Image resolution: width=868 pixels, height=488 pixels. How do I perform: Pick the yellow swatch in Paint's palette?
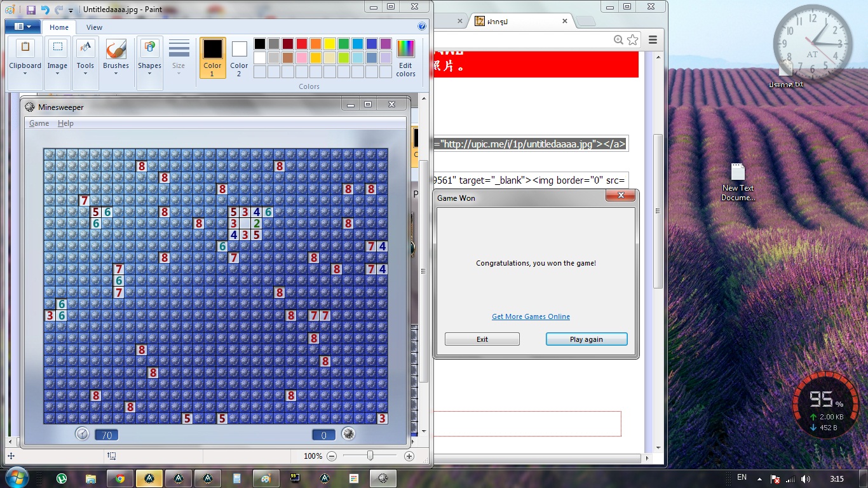(x=330, y=44)
